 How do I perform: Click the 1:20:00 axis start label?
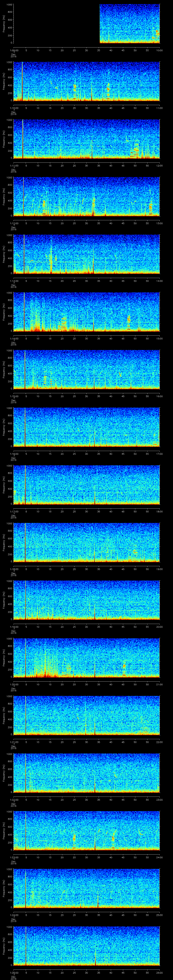13,684
